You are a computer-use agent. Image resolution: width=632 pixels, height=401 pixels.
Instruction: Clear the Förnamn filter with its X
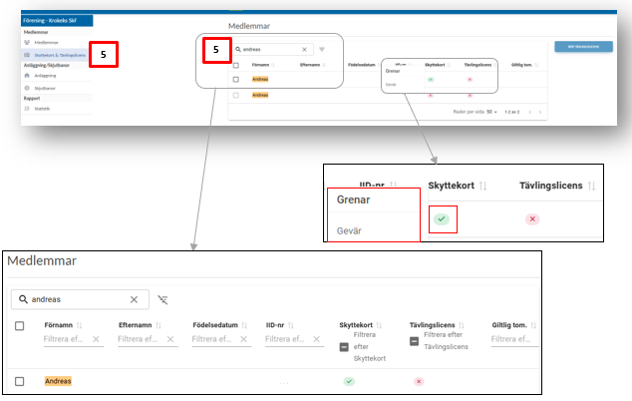pyautogui.click(x=96, y=339)
